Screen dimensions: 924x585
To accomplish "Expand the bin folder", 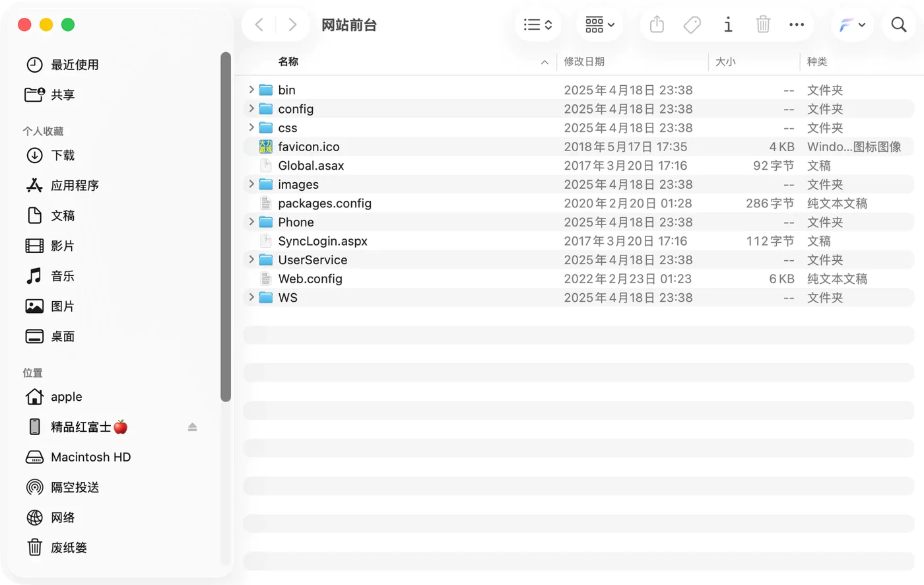I will click(251, 90).
